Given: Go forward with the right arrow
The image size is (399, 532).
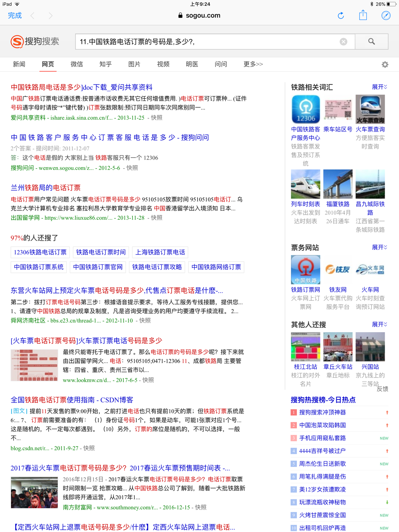Looking at the screenshot, I should (50, 16).
